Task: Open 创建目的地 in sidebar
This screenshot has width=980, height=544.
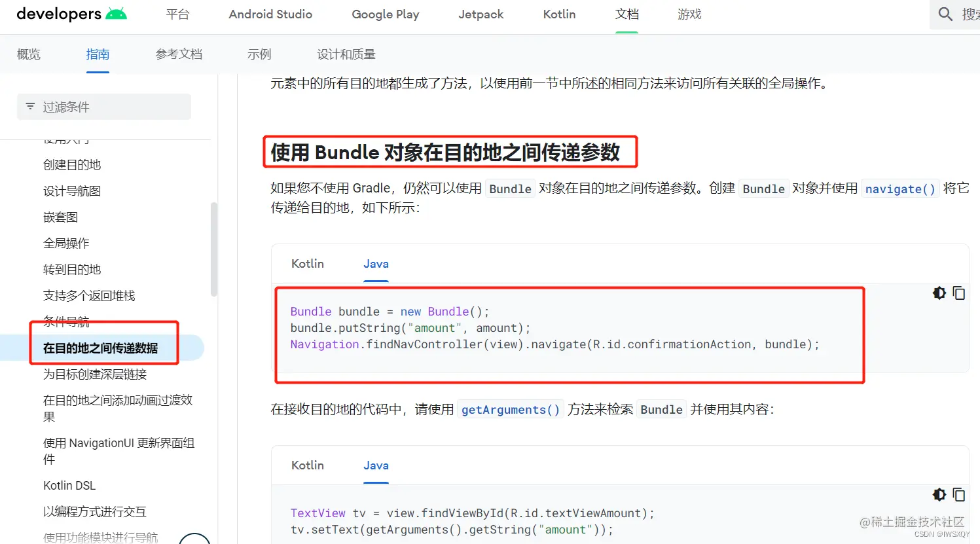Action: [x=72, y=165]
